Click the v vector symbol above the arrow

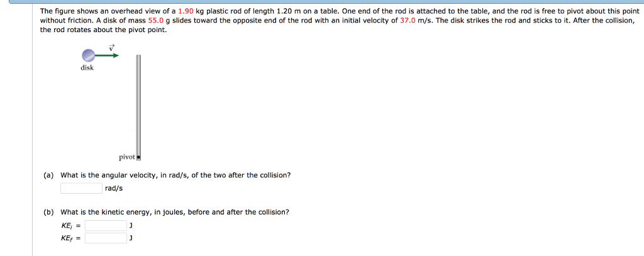pos(112,47)
